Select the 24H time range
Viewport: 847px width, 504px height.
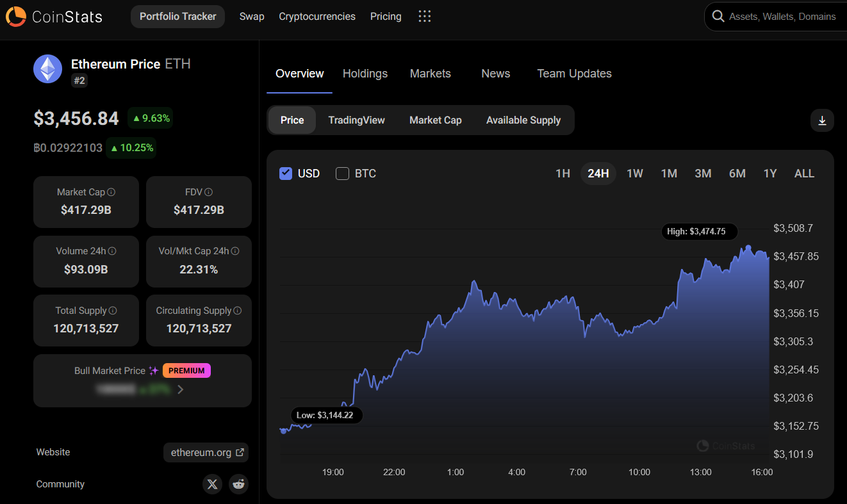tap(598, 174)
